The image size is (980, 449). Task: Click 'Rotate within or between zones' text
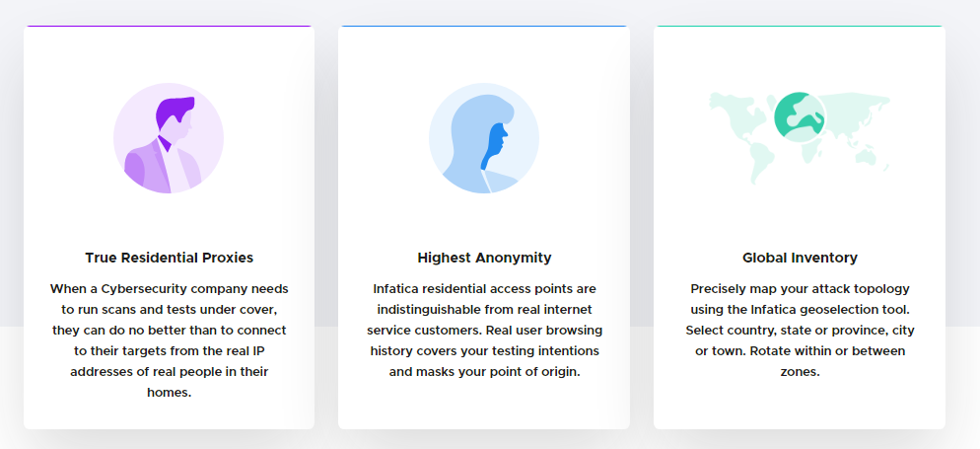800,361
